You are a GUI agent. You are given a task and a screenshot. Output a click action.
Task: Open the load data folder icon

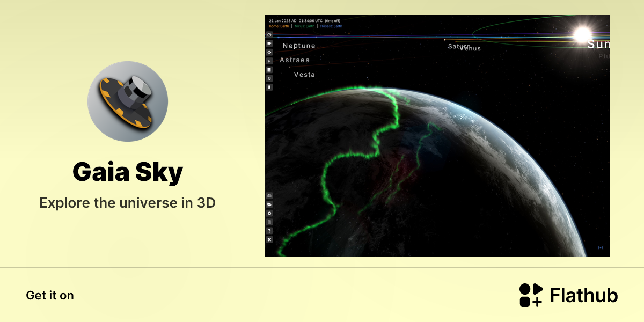[x=269, y=204]
